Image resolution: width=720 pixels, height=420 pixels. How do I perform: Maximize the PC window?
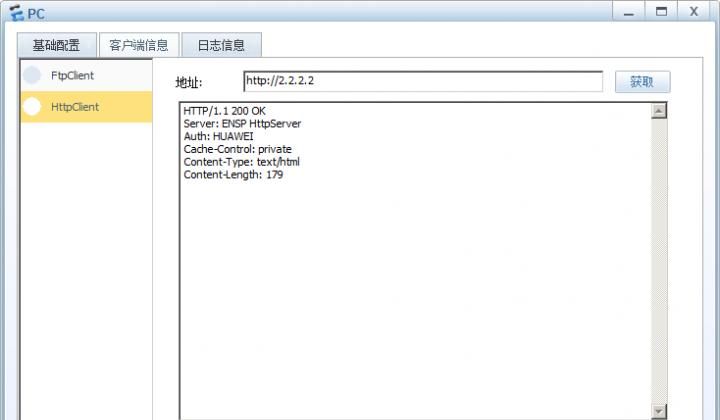[660, 10]
